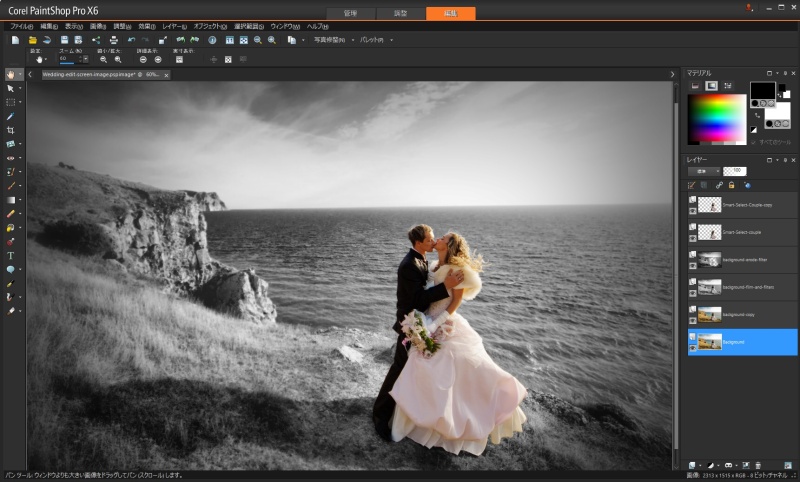Click the Undo arrow icon
The image size is (800, 482).
click(x=131, y=40)
